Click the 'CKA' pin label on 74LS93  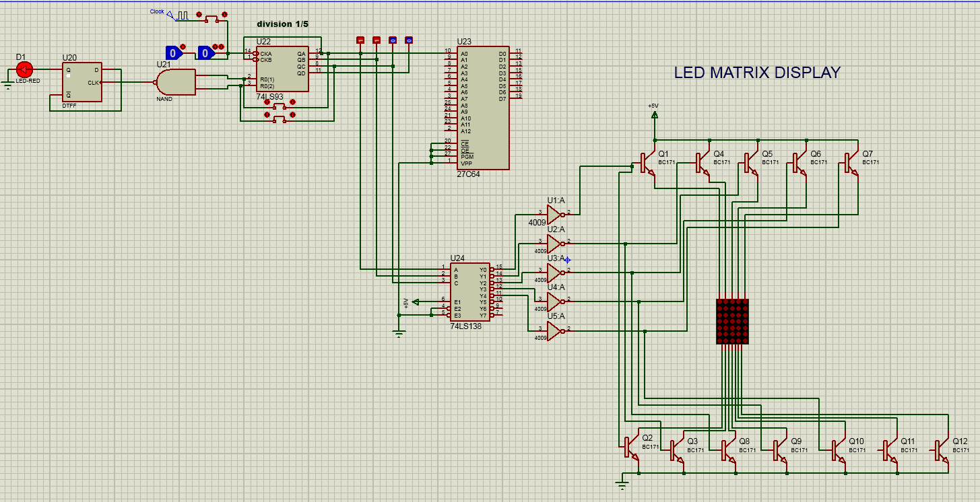pos(266,53)
